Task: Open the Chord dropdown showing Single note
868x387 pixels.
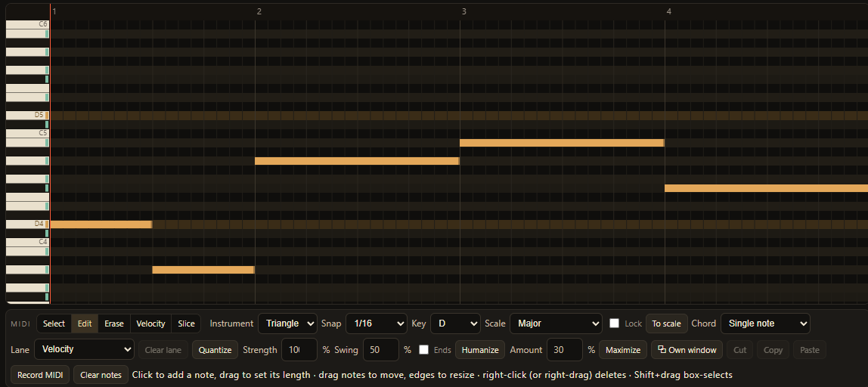Action: point(765,324)
